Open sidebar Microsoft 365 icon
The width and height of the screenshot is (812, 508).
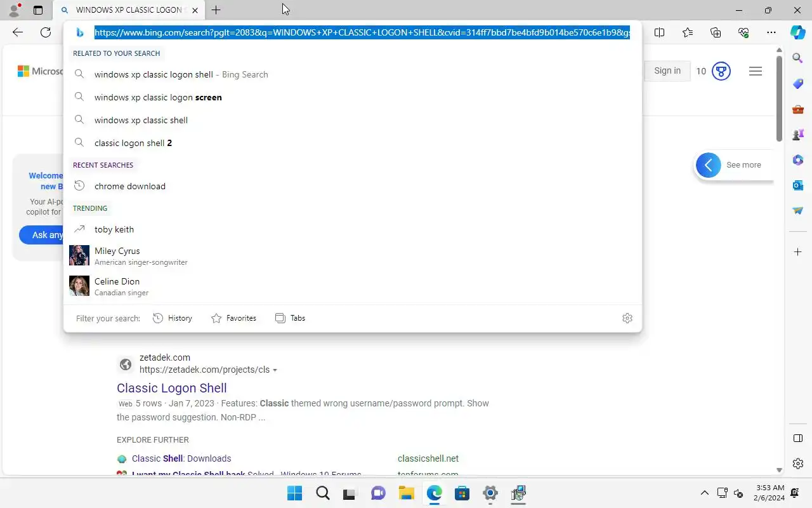[798, 160]
